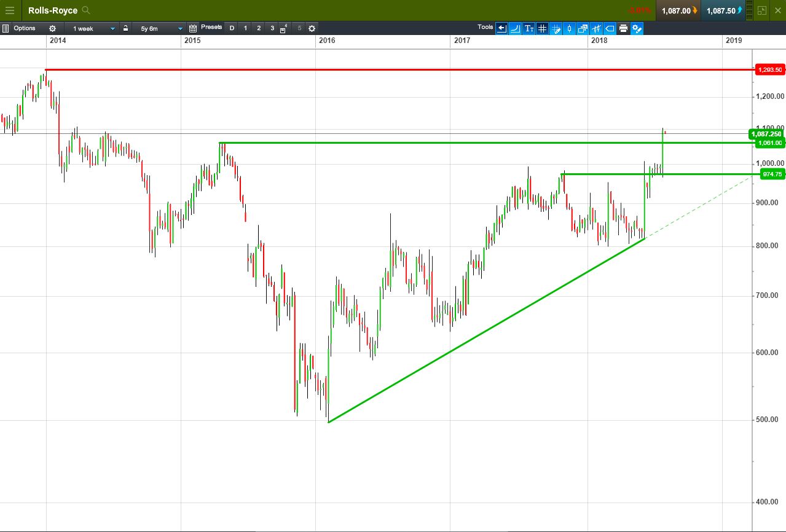The width and height of the screenshot is (786, 532).
Task: Click the 500.00 price axis label
Action: (x=768, y=420)
